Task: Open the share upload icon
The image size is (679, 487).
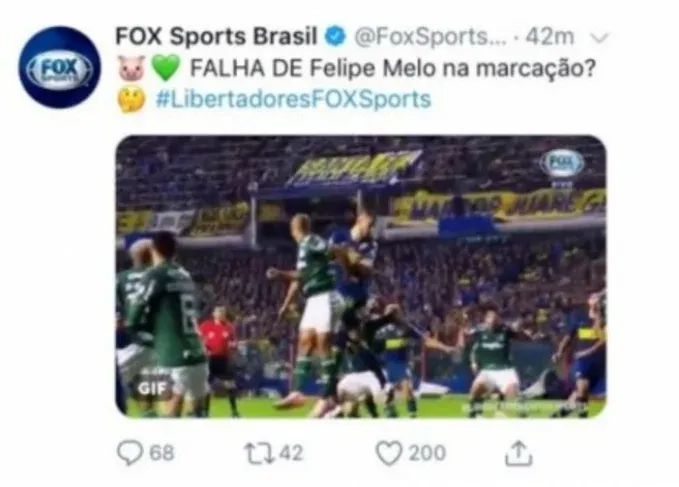Action: (518, 453)
